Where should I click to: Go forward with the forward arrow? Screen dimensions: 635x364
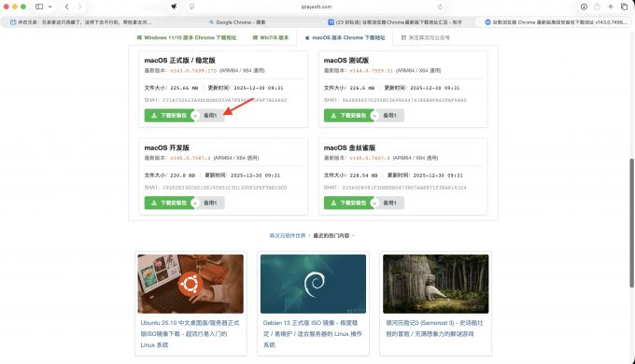pos(79,7)
